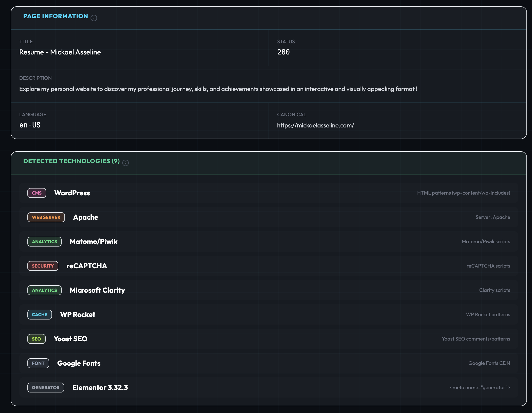
Task: Click the Page Information heading
Action: click(56, 16)
